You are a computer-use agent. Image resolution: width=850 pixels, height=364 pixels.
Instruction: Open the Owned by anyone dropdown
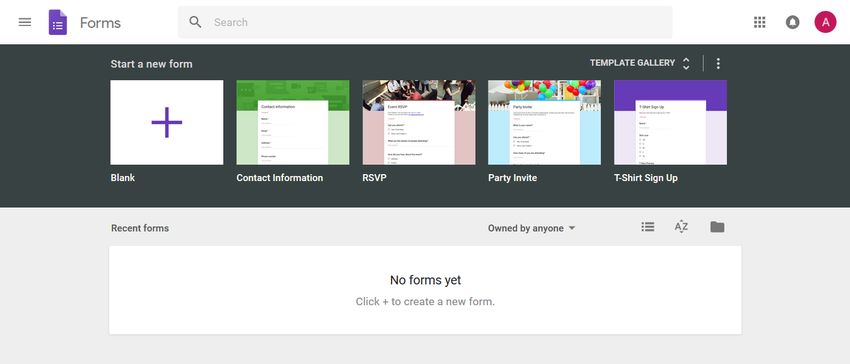[x=531, y=228]
